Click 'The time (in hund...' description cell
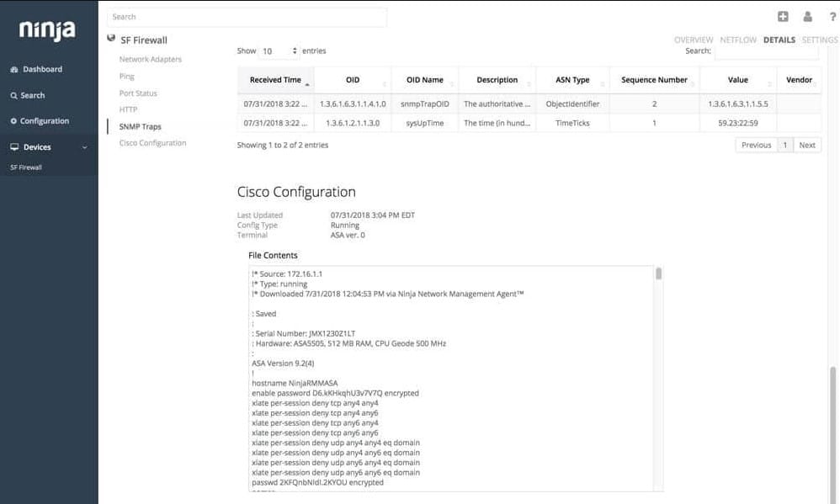840x504 pixels. click(497, 123)
